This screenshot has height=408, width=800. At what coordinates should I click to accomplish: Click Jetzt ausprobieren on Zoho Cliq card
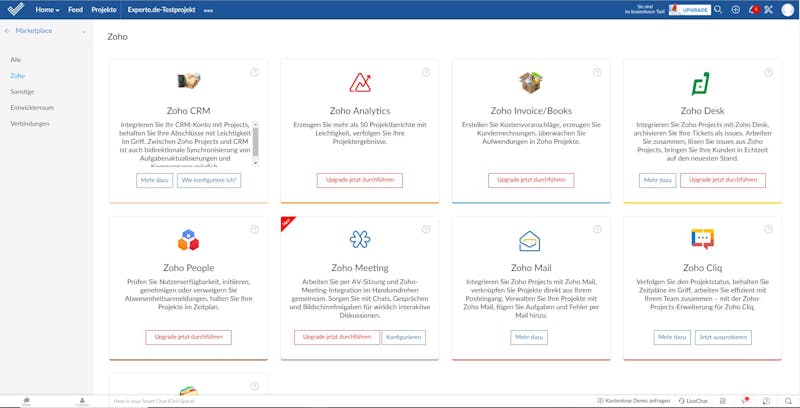click(723, 338)
